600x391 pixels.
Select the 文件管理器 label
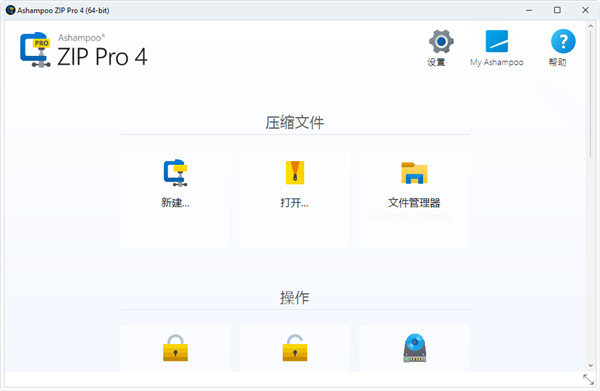[414, 202]
